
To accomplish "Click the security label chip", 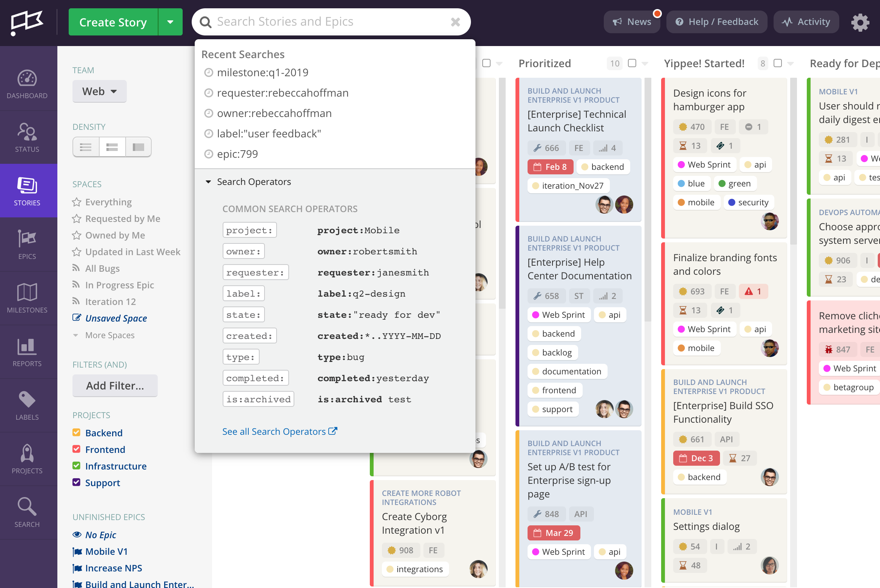I will [749, 202].
